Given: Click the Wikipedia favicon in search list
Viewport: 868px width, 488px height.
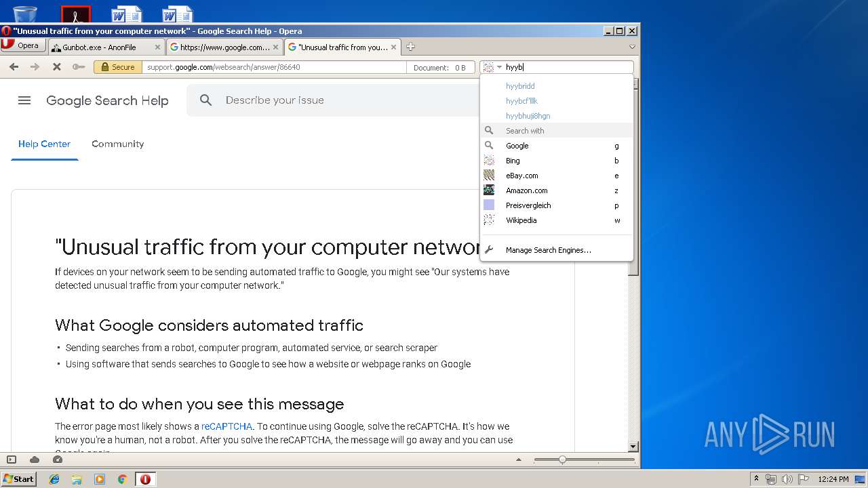Looking at the screenshot, I should pyautogui.click(x=489, y=220).
